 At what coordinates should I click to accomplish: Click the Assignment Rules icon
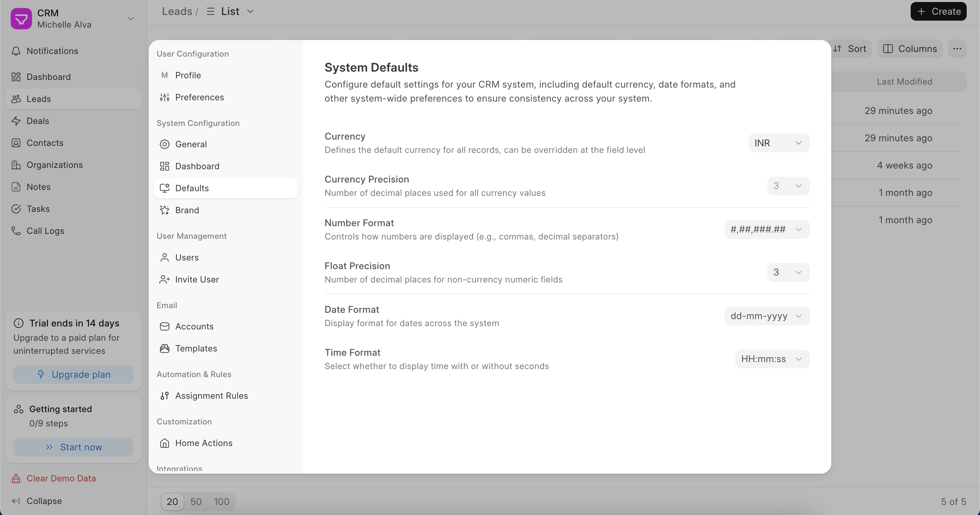pos(164,396)
